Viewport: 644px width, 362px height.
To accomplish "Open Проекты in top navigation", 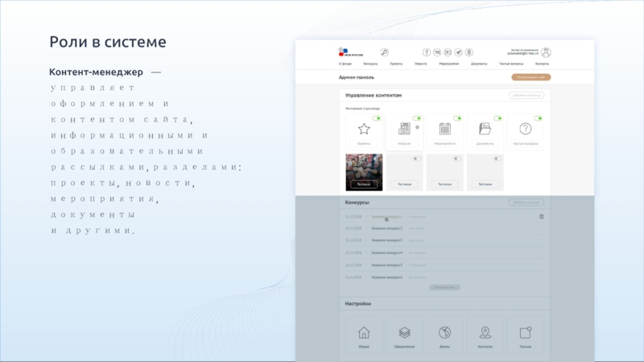I will [396, 64].
